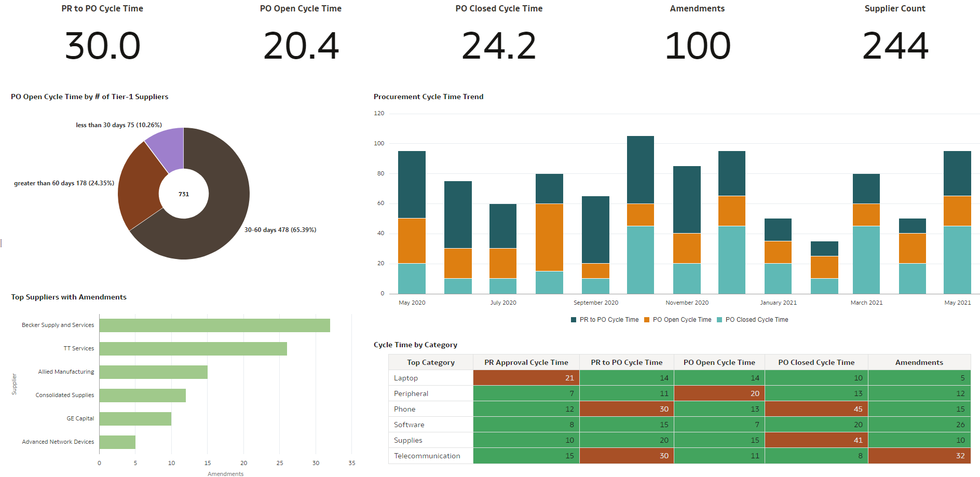
Task: Click the 'less than 30 days 75 (10.26%)' label
Action: tap(119, 125)
